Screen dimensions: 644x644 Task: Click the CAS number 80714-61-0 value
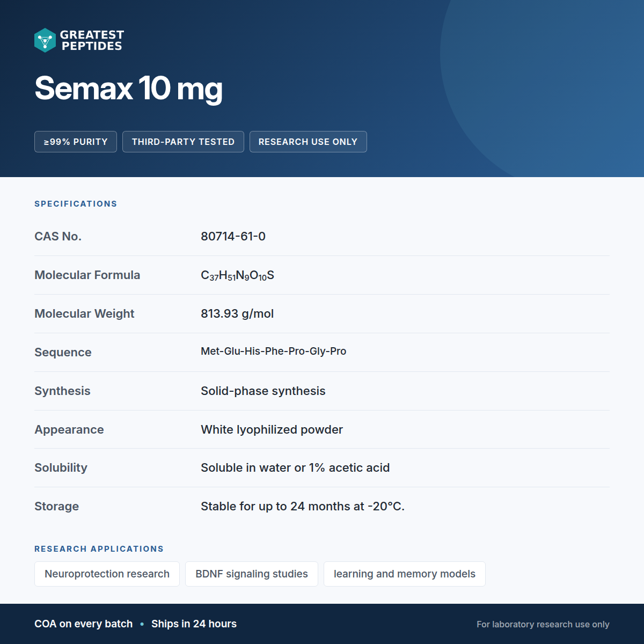pyautogui.click(x=233, y=236)
